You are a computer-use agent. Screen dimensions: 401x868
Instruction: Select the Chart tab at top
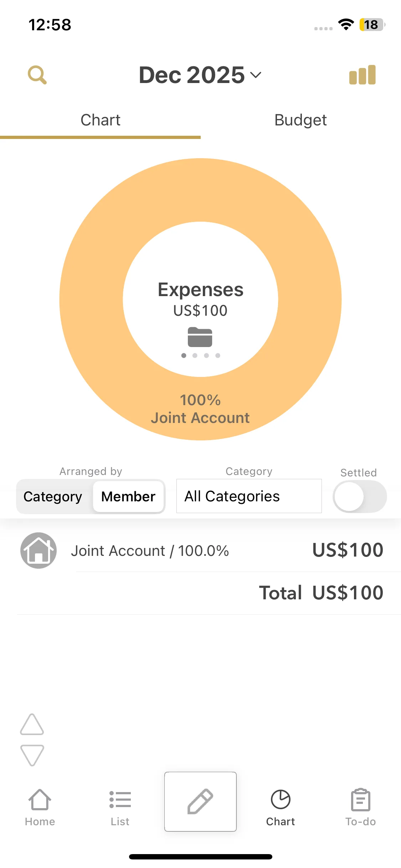pyautogui.click(x=101, y=120)
